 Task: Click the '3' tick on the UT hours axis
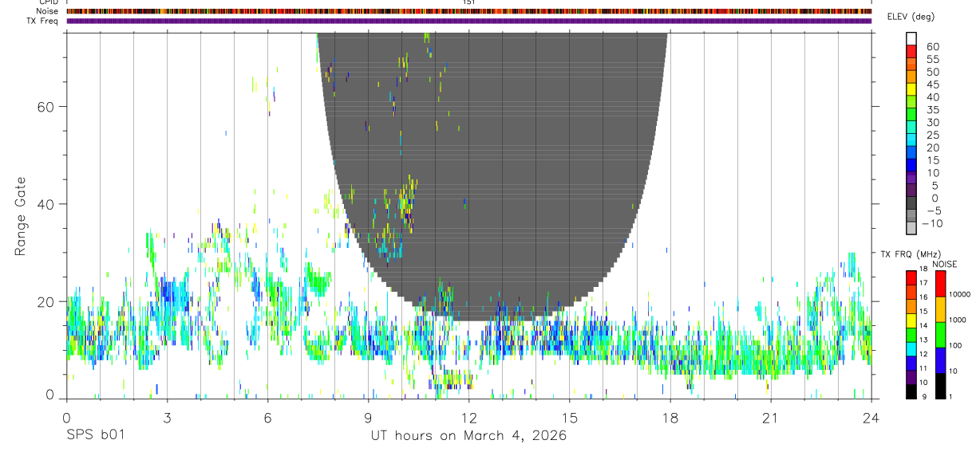(167, 418)
